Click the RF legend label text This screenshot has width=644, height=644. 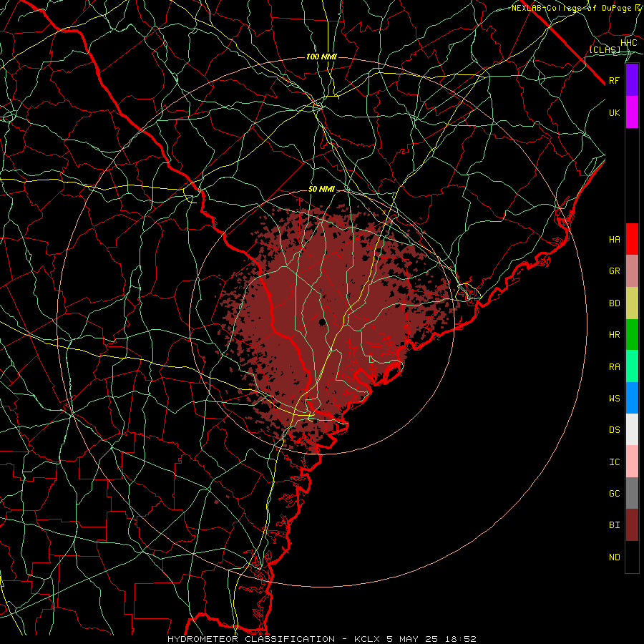pos(614,80)
